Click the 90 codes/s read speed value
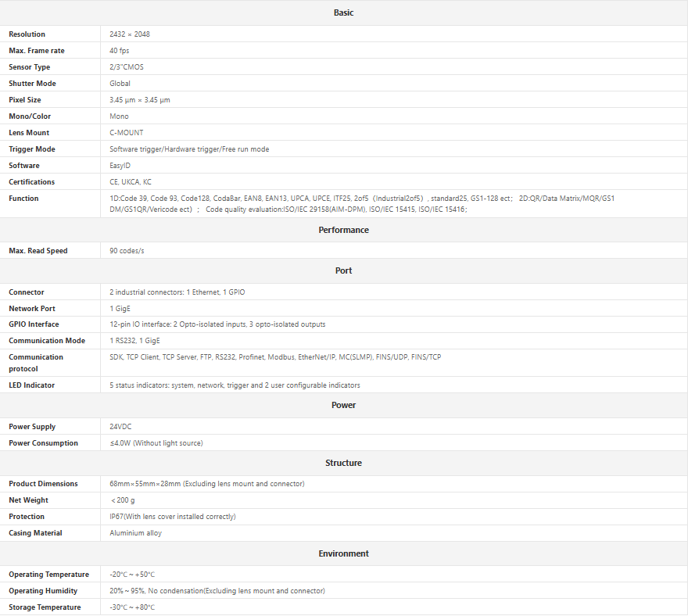This screenshot has width=688, height=616. (127, 251)
